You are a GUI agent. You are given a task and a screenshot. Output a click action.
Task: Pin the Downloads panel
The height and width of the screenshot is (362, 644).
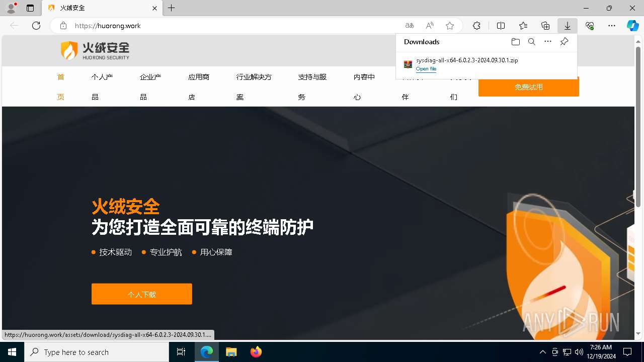click(x=564, y=42)
